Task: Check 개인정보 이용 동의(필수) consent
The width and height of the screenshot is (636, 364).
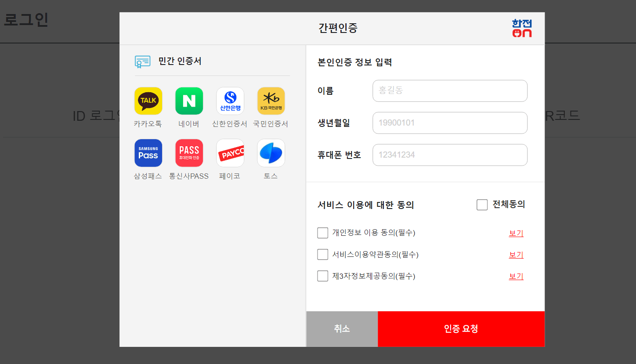Action: [x=322, y=233]
